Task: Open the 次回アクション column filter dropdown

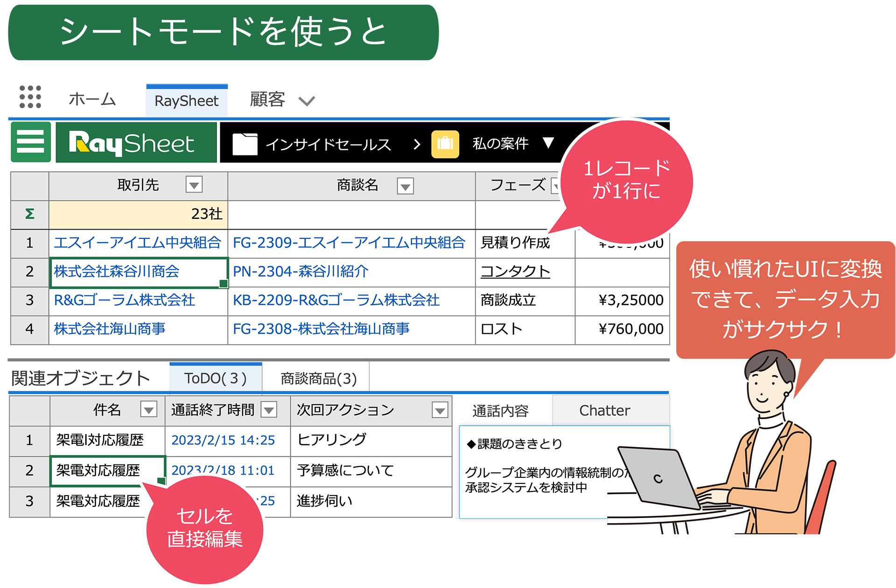Action: click(x=440, y=410)
